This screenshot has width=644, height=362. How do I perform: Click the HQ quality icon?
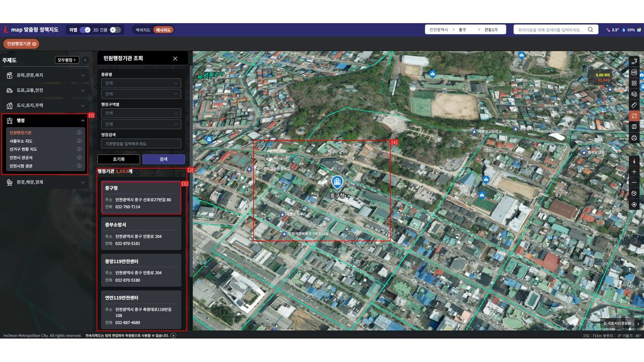click(634, 72)
